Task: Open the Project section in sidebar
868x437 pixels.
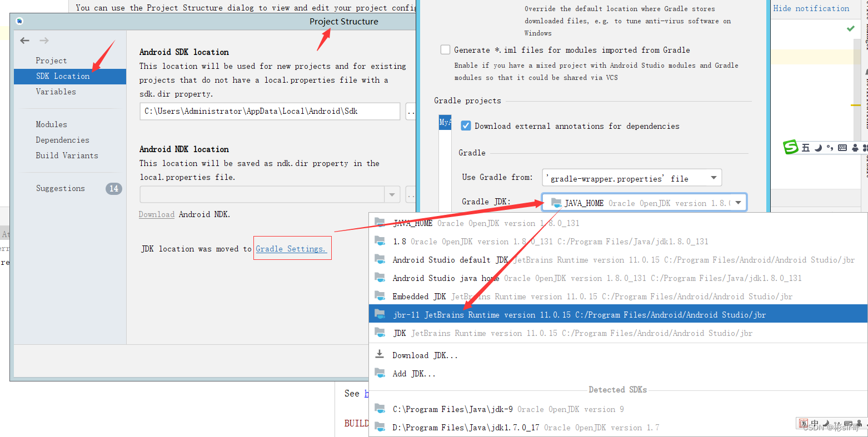Action: coord(51,61)
